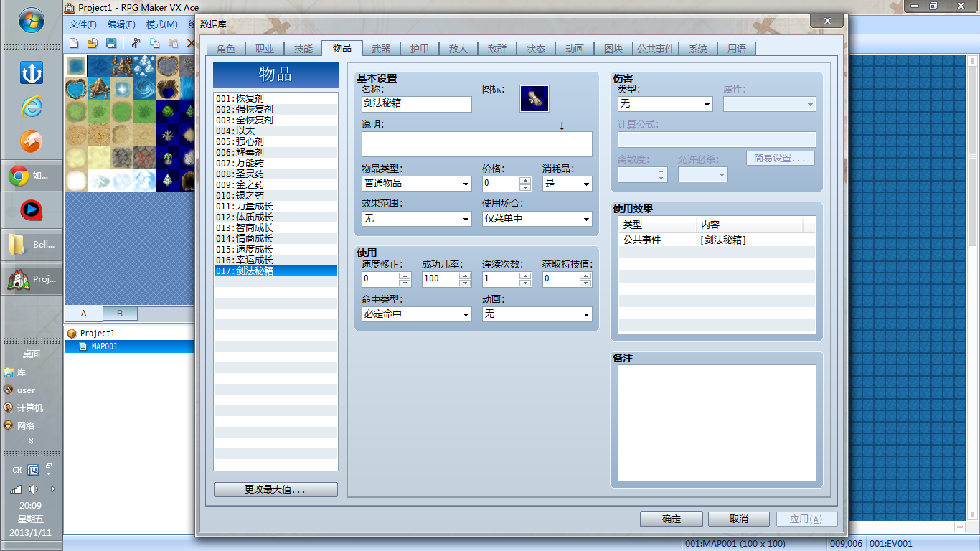Increase the 价格 value with the up stepper

point(526,179)
